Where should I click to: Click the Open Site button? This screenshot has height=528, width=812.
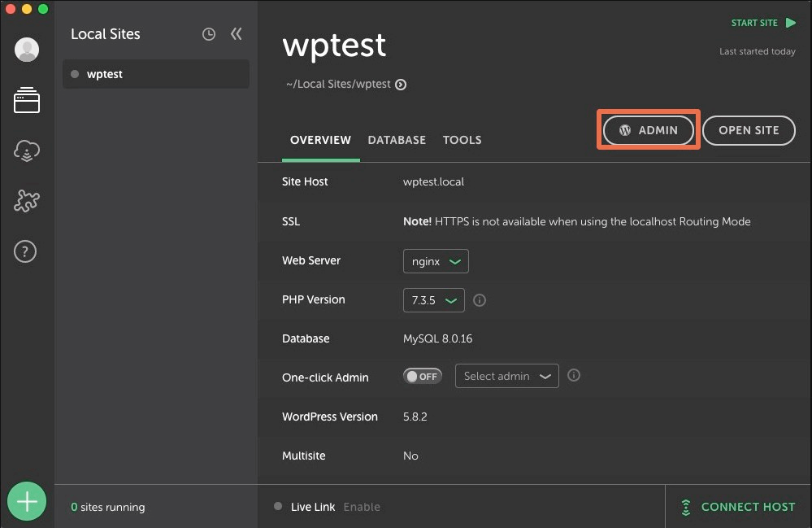click(x=749, y=130)
